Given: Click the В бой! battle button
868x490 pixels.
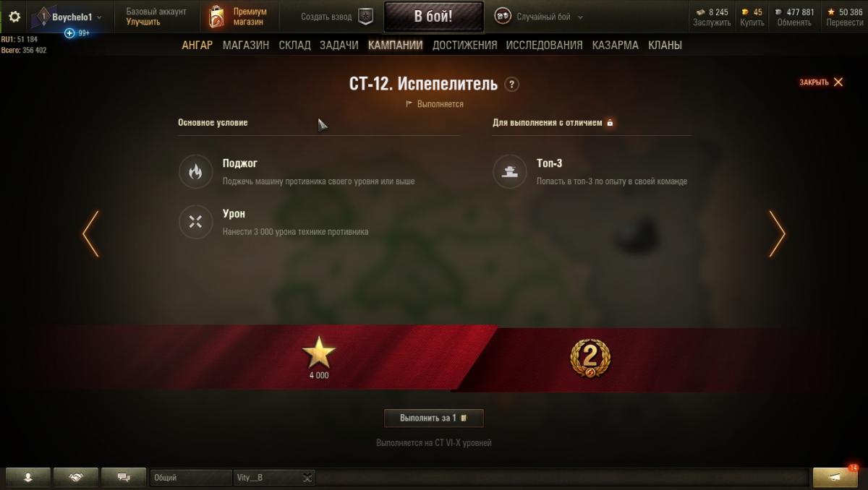Looking at the screenshot, I should pos(433,17).
